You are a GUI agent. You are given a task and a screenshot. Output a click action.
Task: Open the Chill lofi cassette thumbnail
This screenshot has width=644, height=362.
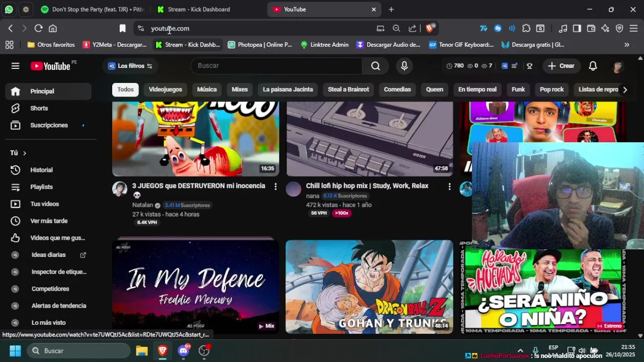[369, 139]
